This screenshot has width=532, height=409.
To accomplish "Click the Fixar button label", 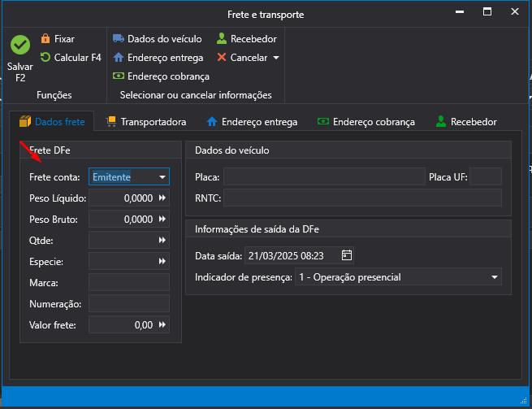I will point(64,39).
